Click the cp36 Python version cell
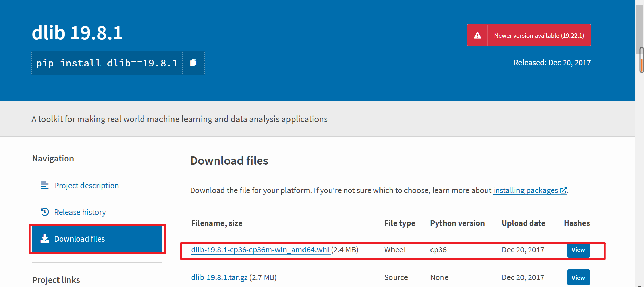644x287 pixels. (x=438, y=250)
